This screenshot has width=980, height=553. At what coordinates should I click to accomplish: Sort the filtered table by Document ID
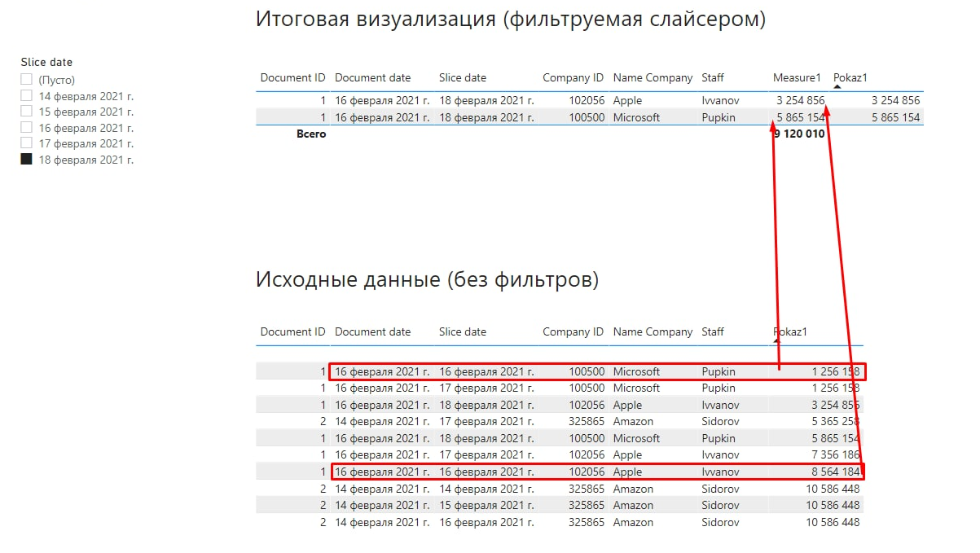(292, 78)
